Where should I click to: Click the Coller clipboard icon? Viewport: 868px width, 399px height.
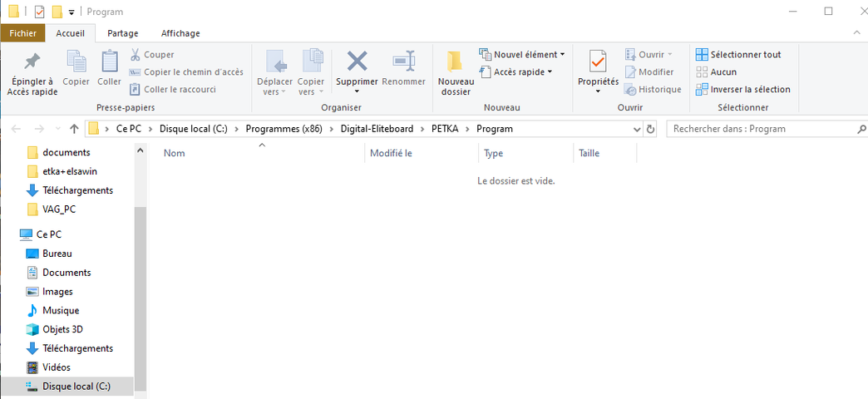pos(109,62)
